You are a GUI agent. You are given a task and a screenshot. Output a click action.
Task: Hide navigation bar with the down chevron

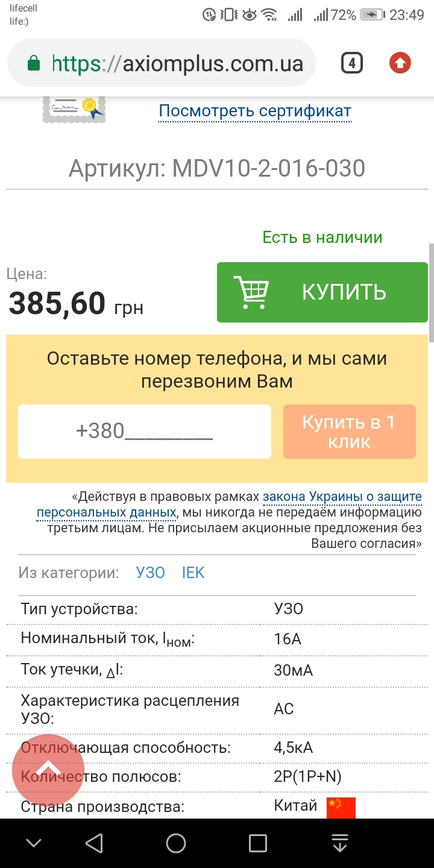pos(34,843)
